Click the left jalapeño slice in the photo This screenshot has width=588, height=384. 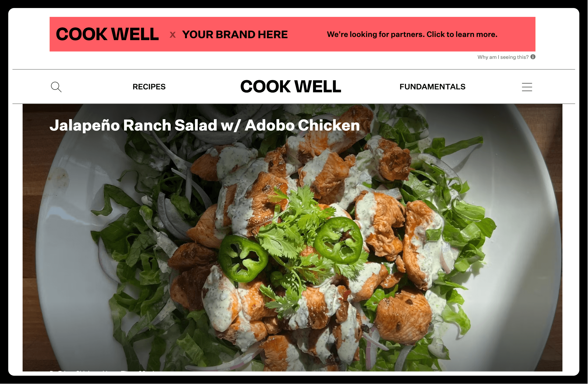pyautogui.click(x=243, y=259)
